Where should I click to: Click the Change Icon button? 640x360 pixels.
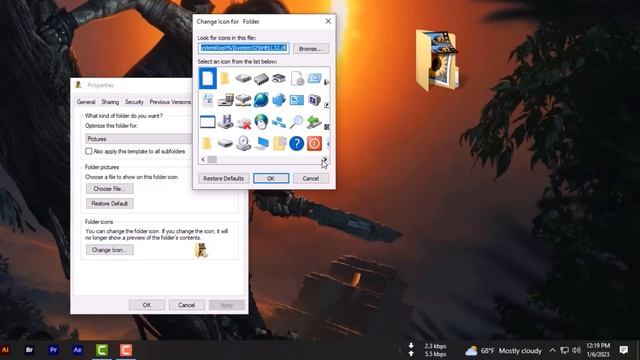(x=109, y=250)
